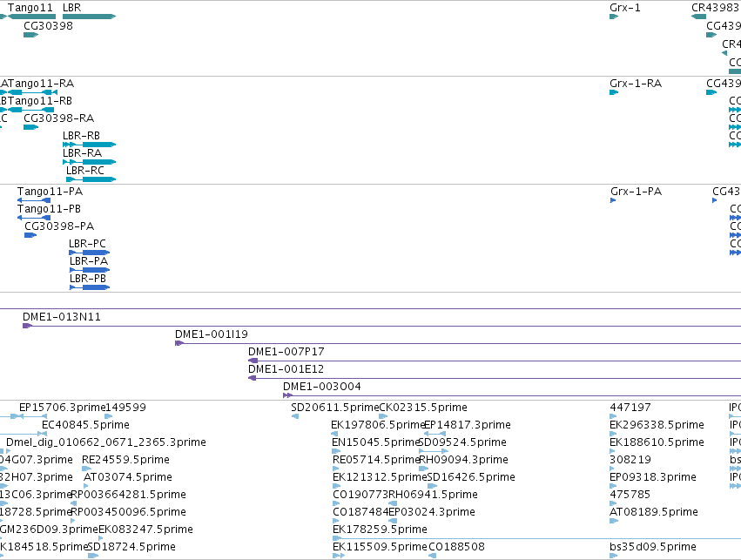Viewport: 741px width, 560px height.
Task: Click the CR43983 gene label
Action: coord(716,8)
